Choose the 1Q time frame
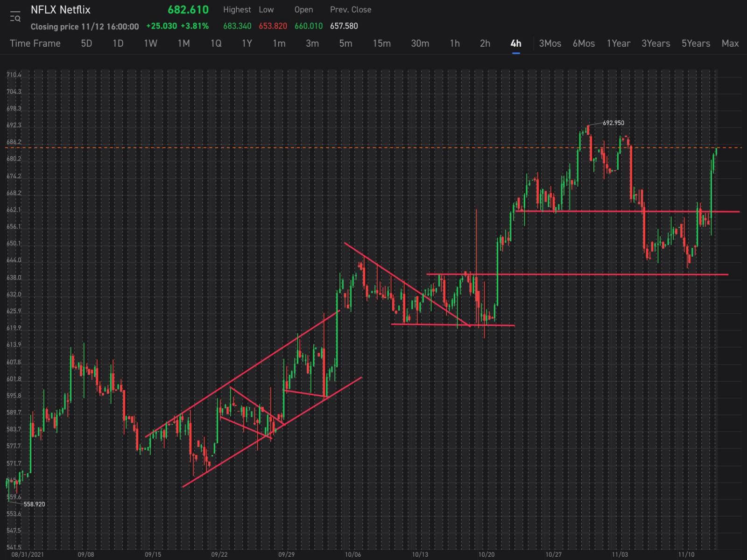 coord(216,43)
